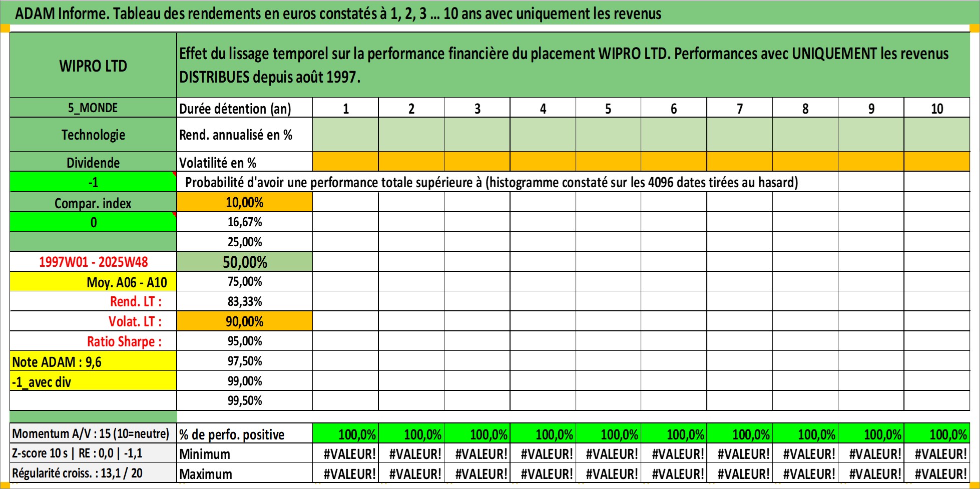Select the empty 50,00% row cell under column 4

click(x=543, y=262)
